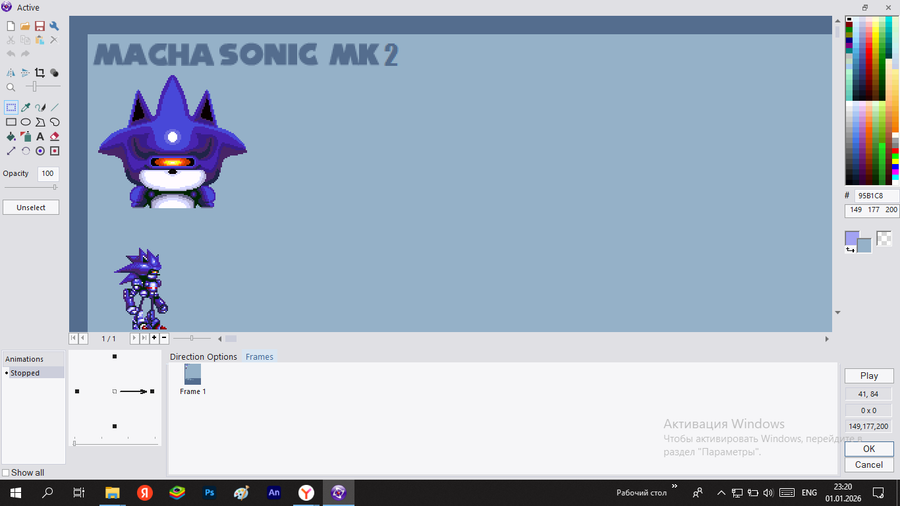Go to first frame button
The height and width of the screenshot is (506, 900).
[73, 338]
